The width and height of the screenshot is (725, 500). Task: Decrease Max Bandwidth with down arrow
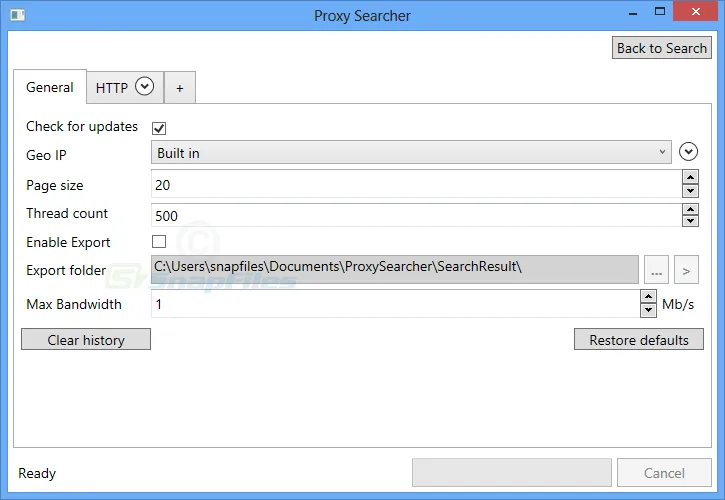(x=648, y=310)
